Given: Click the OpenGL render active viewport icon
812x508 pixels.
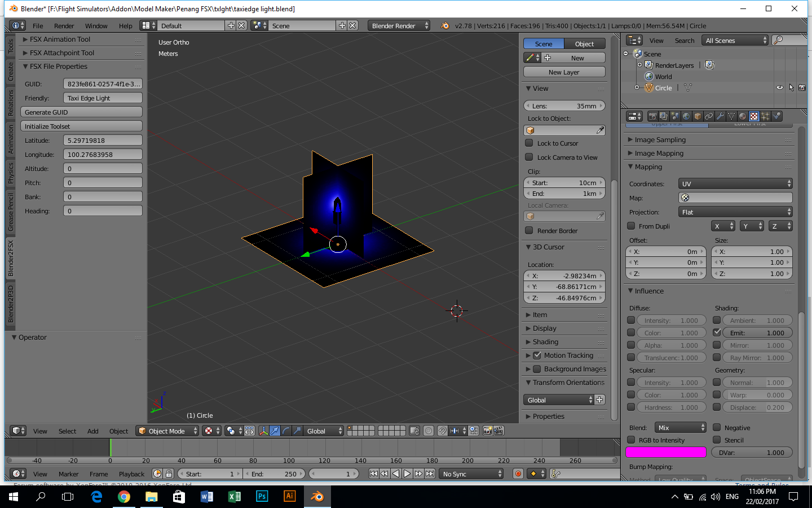Looking at the screenshot, I should pyautogui.click(x=487, y=431).
